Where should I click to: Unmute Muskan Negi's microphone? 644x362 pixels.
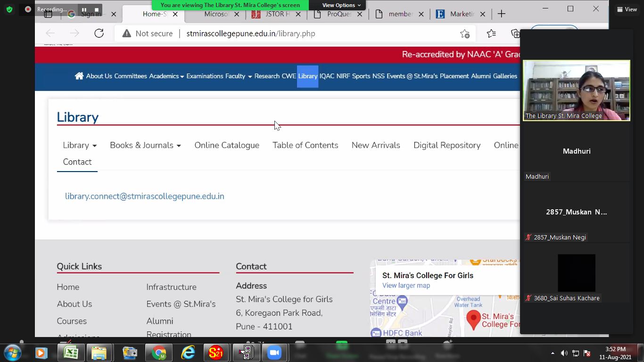(528, 237)
